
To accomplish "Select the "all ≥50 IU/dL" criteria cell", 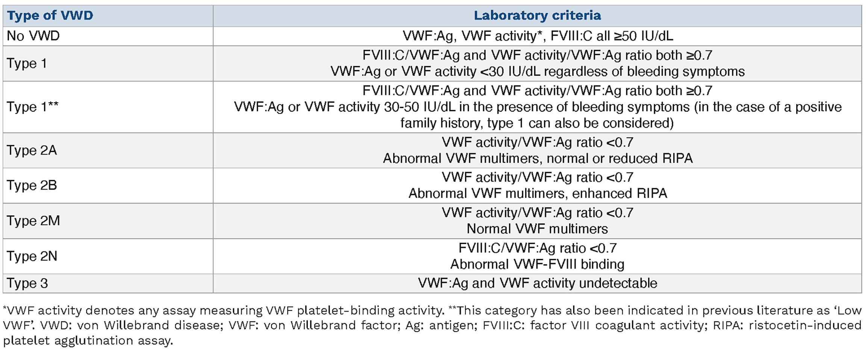I will click(537, 36).
